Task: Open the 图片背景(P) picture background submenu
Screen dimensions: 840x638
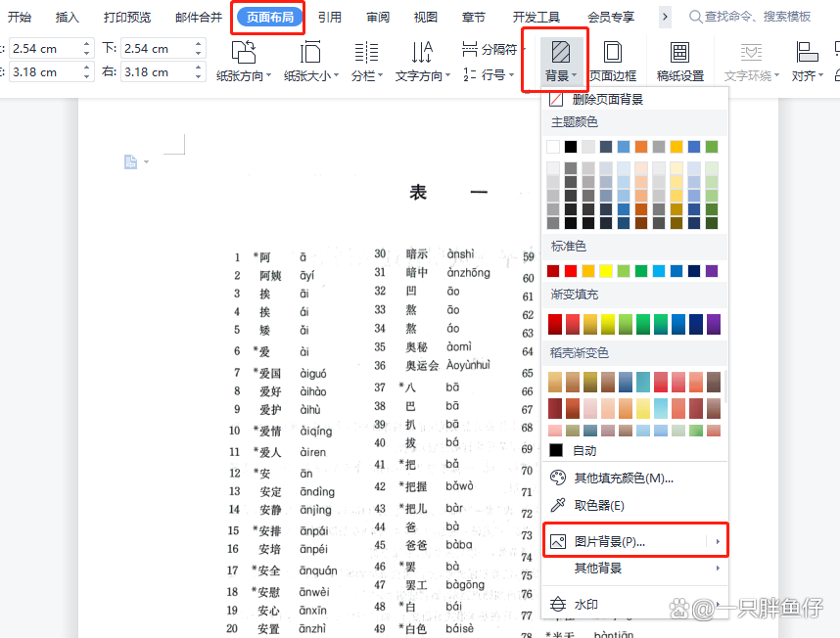Action: click(x=609, y=539)
